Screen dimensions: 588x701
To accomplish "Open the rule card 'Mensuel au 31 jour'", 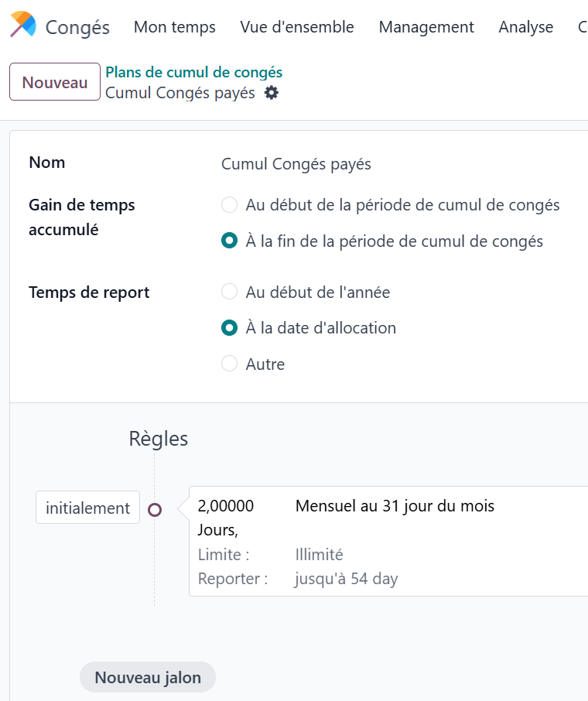I will tap(388, 542).
